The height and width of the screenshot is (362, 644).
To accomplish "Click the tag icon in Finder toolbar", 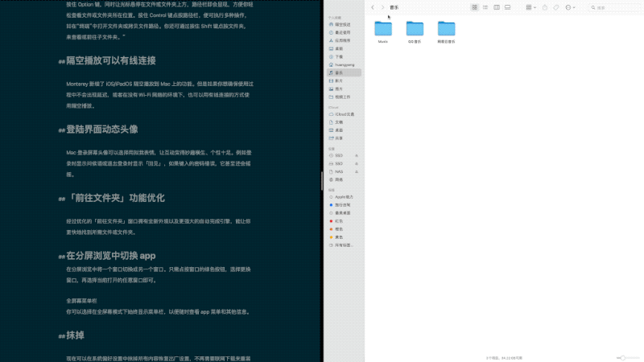I will (x=556, y=7).
